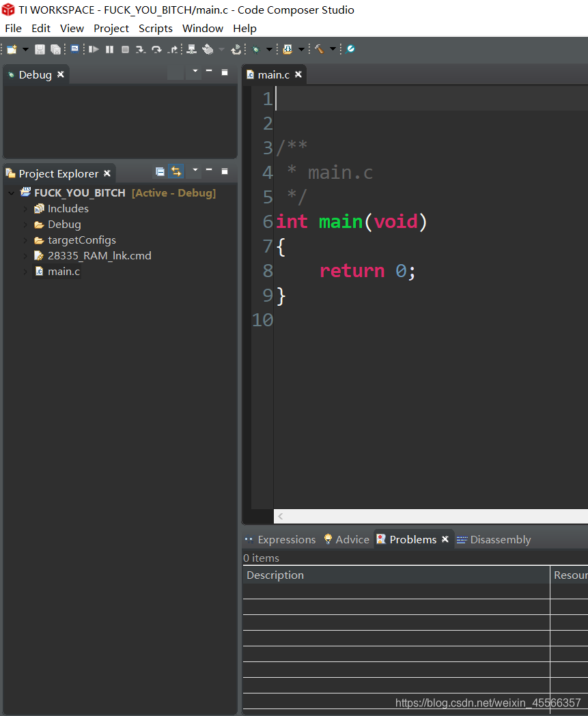Screen dimensions: 588x716
Task: Select the Includes item in tree
Action: pos(68,209)
